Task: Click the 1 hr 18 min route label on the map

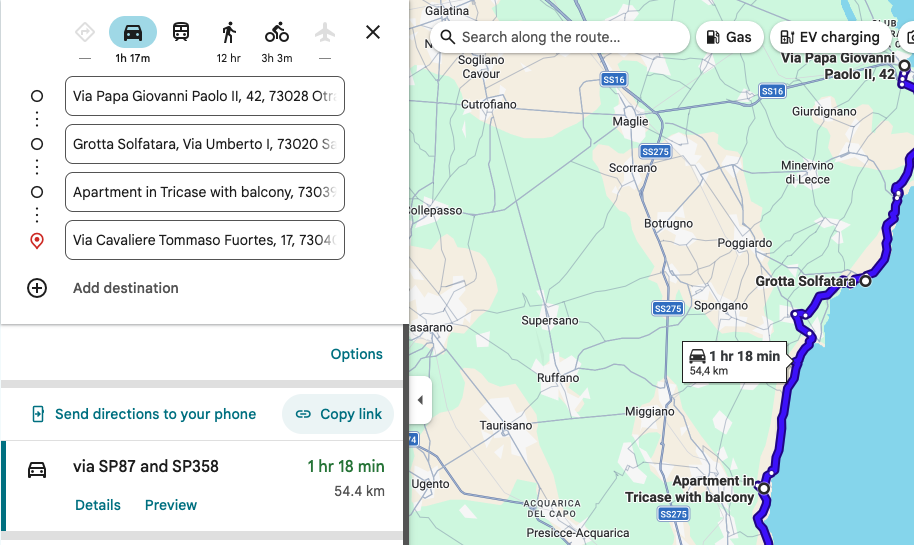Action: 734,362
